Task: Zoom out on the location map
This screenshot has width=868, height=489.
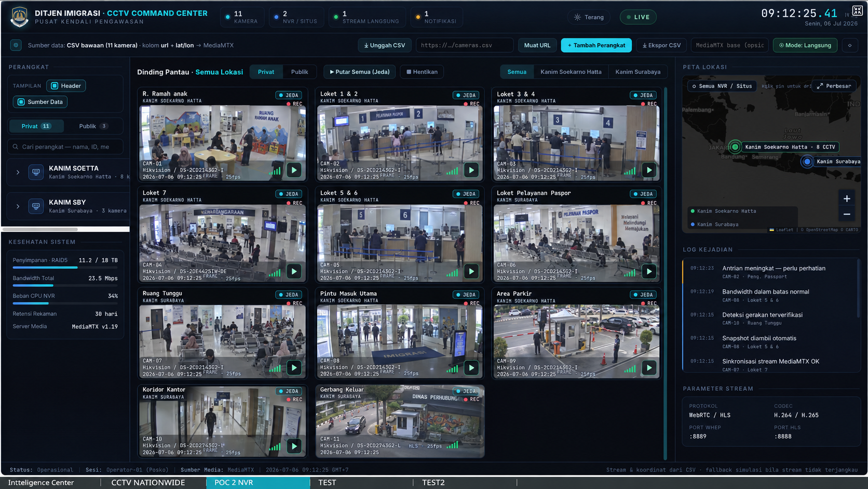Action: 847,214
